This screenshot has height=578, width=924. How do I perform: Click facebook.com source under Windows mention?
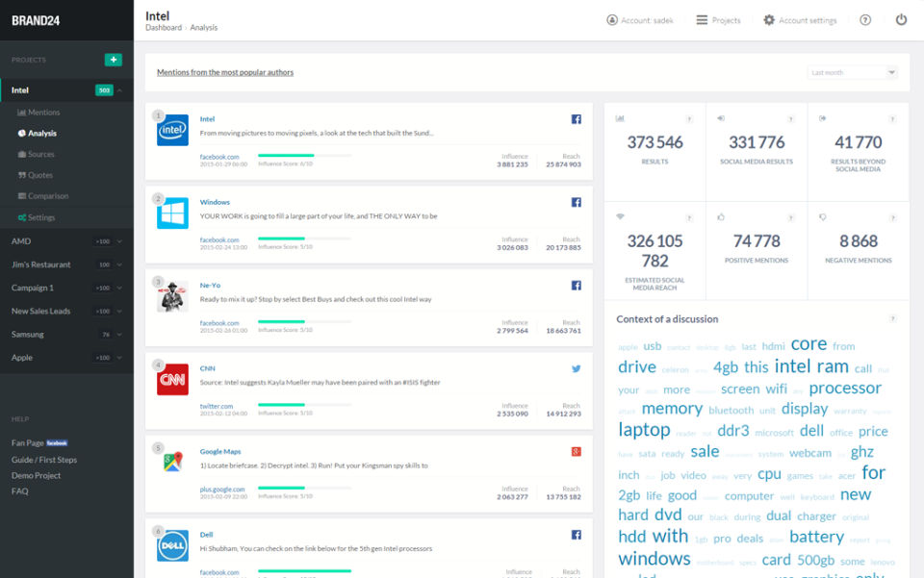point(219,239)
